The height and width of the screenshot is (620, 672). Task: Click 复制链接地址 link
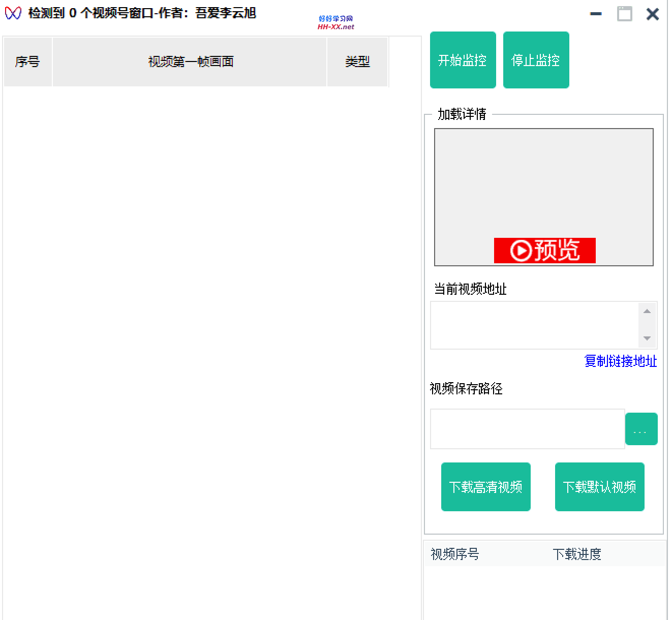tap(620, 361)
